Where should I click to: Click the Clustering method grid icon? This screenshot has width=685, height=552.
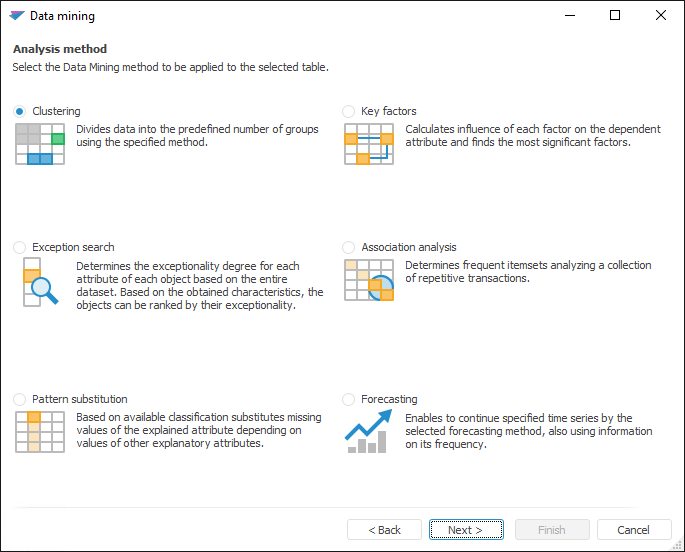[40, 143]
